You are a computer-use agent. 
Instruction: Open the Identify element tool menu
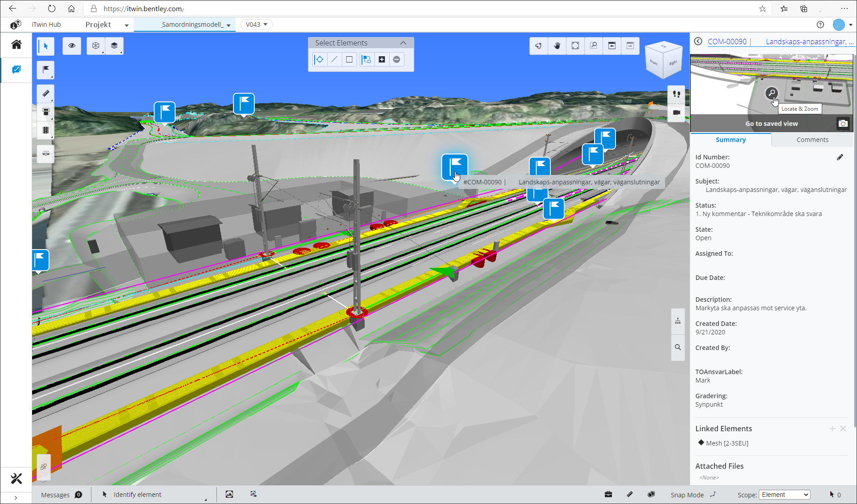[x=155, y=495]
